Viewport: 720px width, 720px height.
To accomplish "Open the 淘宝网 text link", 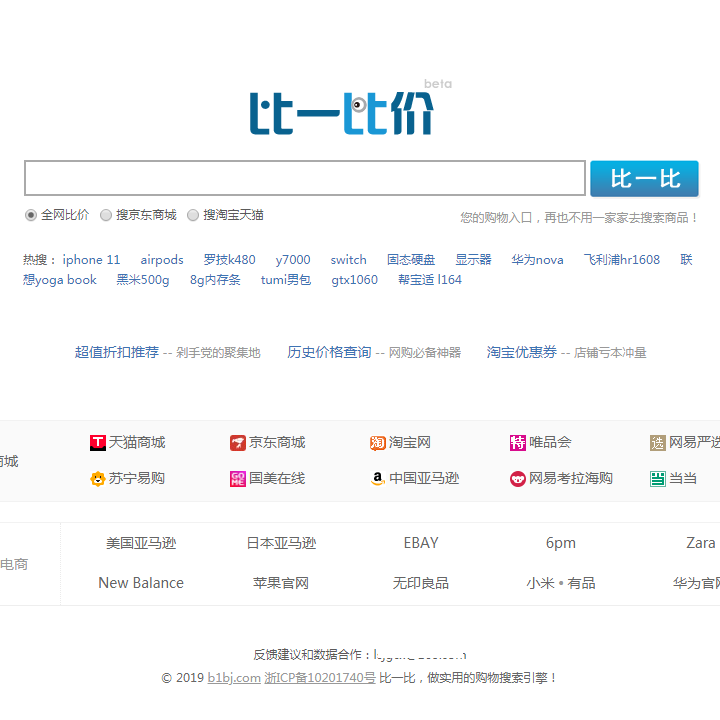I will coord(410,443).
